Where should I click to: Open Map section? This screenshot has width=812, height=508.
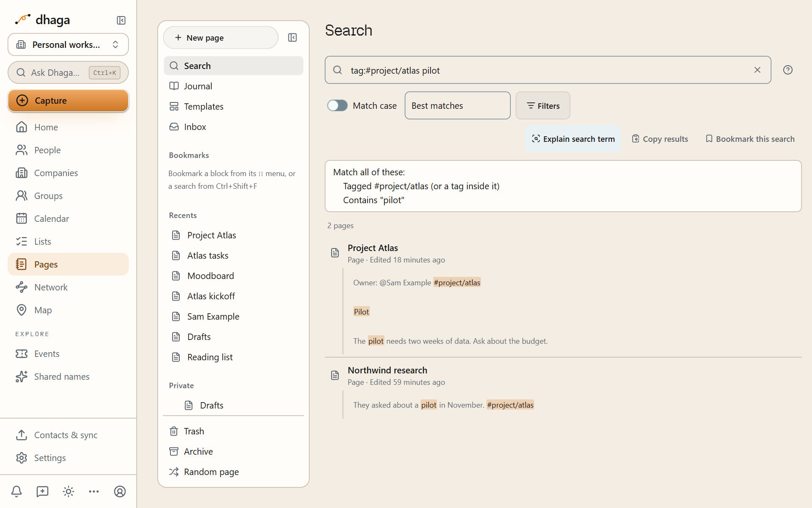pos(68,310)
